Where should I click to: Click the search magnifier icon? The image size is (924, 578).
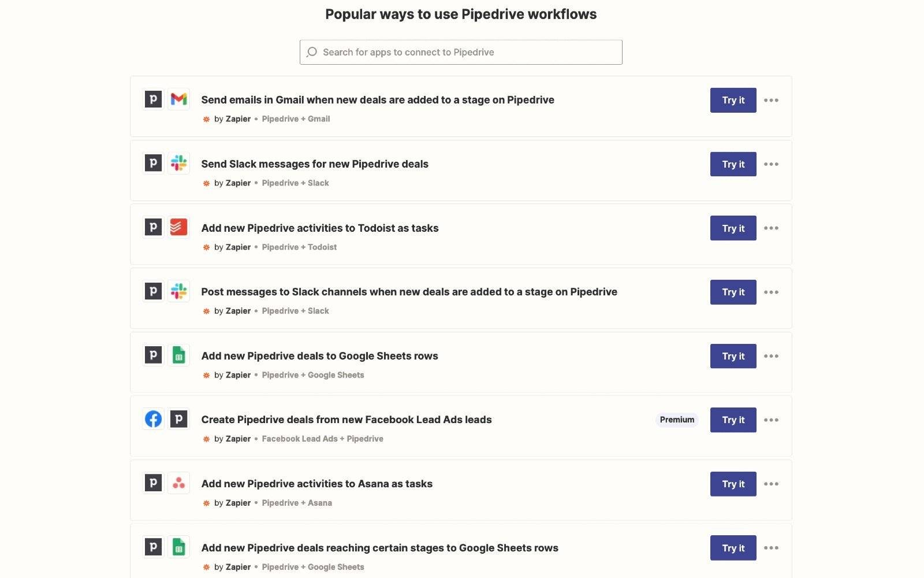pyautogui.click(x=312, y=52)
